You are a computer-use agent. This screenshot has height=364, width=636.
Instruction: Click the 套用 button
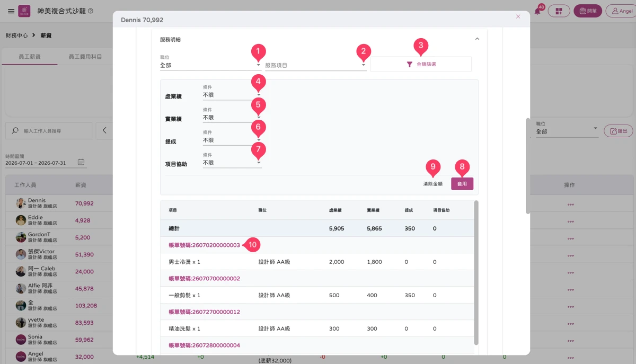pyautogui.click(x=462, y=184)
